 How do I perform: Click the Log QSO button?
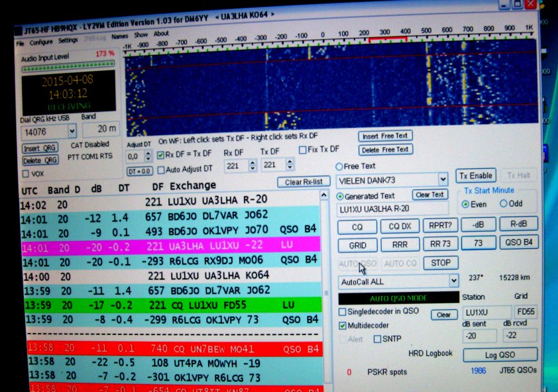point(500,355)
